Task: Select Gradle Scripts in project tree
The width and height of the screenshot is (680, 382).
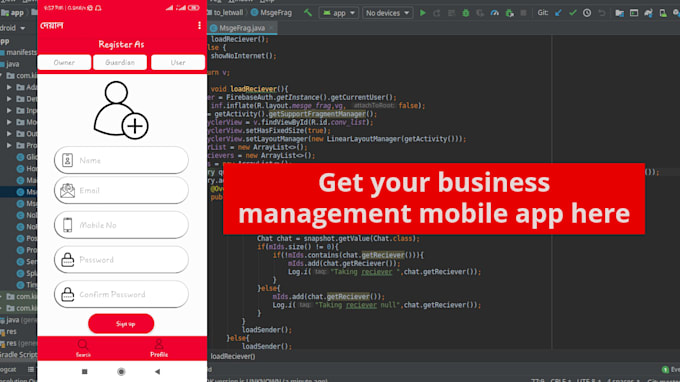Action: click(18, 354)
